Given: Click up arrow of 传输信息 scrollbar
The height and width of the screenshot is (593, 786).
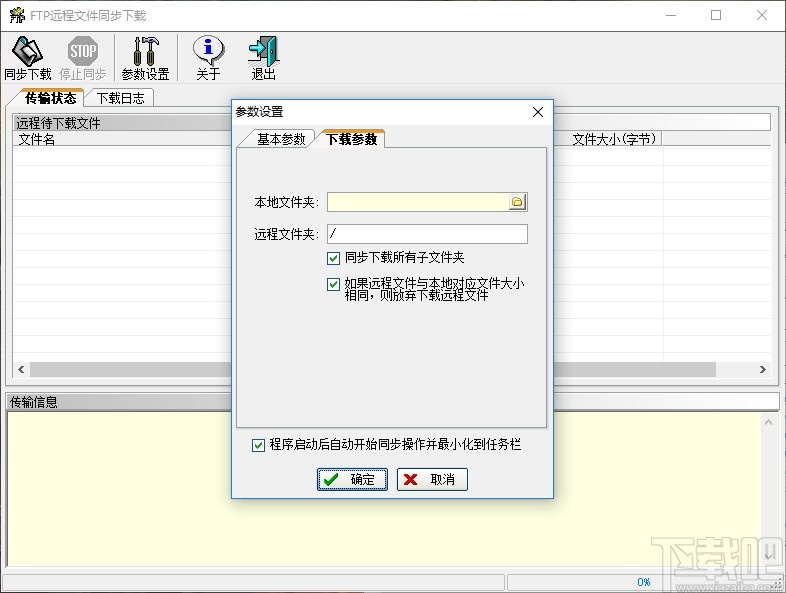Looking at the screenshot, I should tap(768, 423).
